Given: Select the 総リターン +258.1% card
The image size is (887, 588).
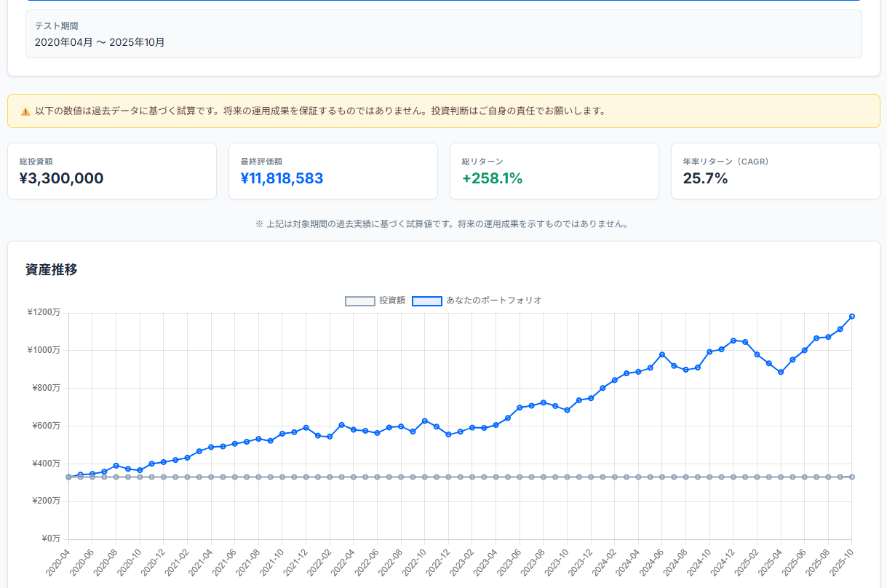Looking at the screenshot, I should 554,171.
